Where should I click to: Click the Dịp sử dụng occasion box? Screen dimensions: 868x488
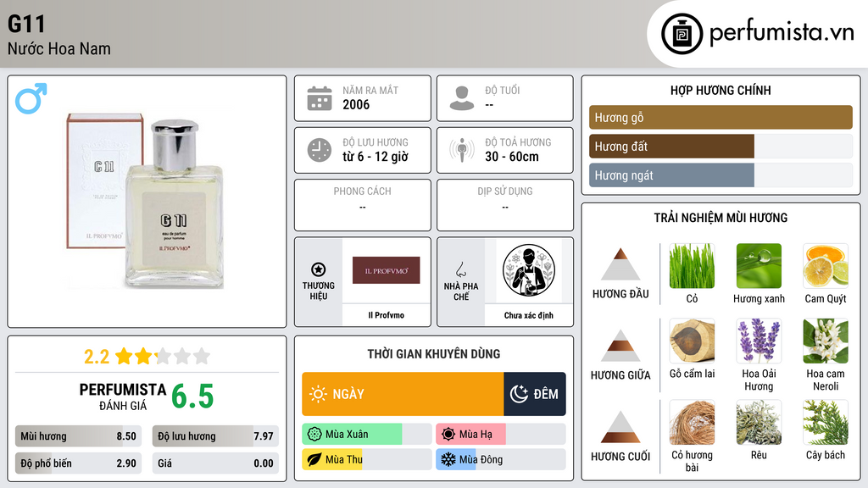pyautogui.click(x=505, y=205)
